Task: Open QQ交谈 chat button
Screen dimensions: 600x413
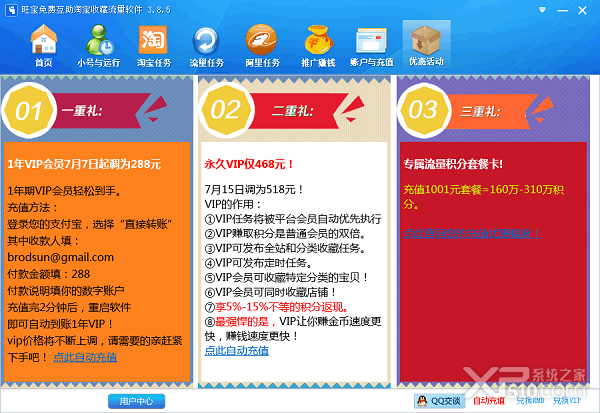Action: point(440,401)
